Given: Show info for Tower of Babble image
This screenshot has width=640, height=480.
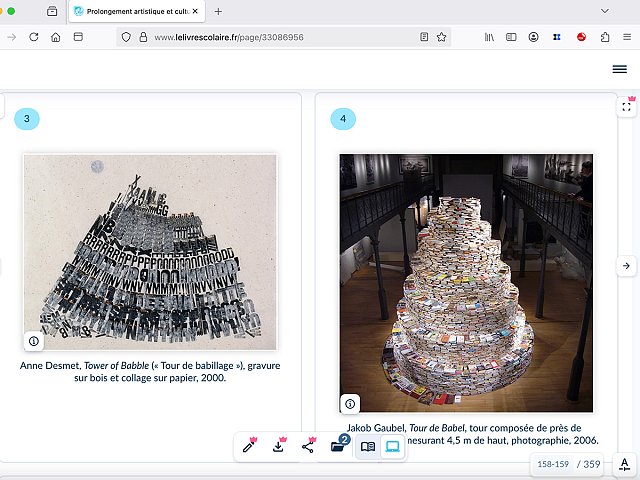Looking at the screenshot, I should tap(34, 341).
